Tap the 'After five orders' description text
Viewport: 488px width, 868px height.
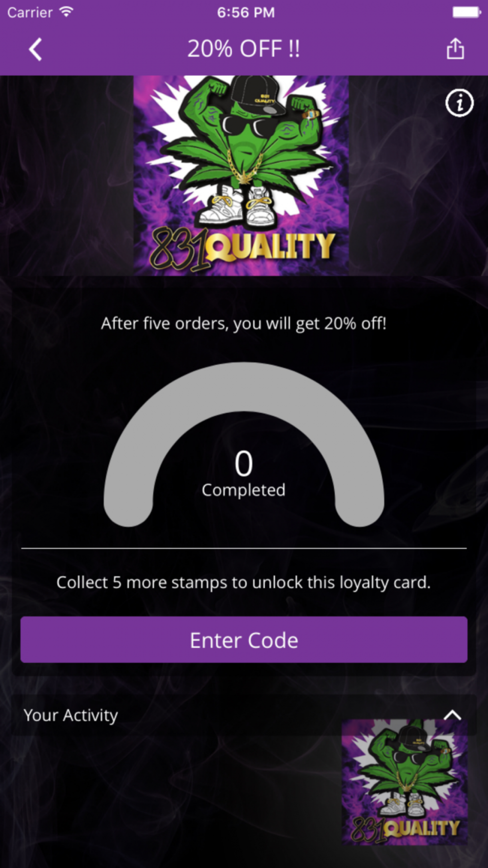[x=244, y=323]
